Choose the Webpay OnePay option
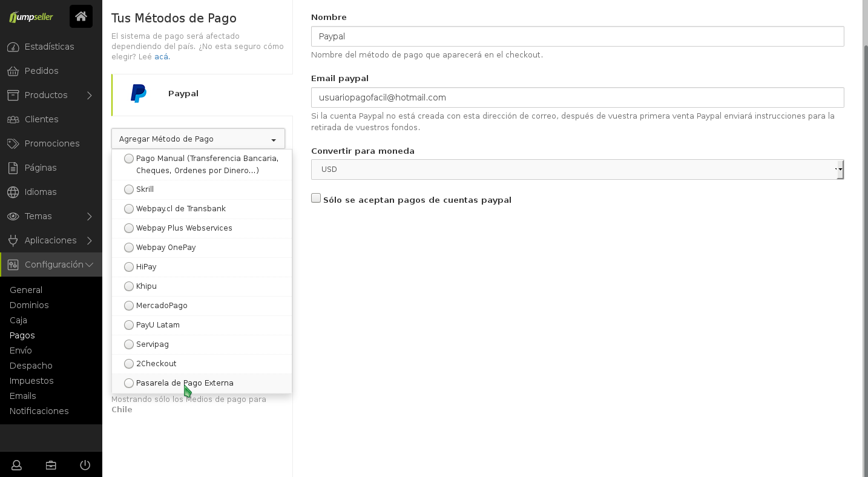 202,248
